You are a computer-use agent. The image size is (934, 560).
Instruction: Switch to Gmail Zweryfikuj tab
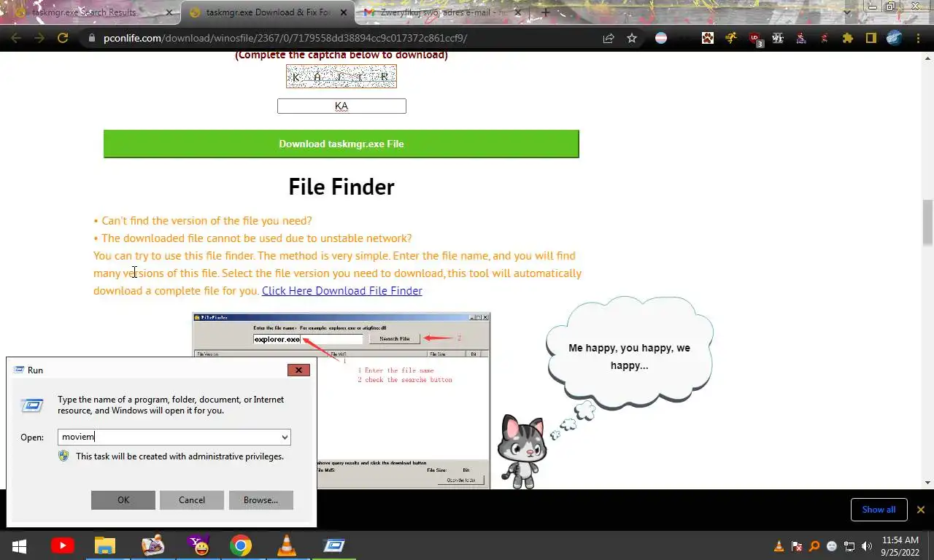pyautogui.click(x=442, y=12)
